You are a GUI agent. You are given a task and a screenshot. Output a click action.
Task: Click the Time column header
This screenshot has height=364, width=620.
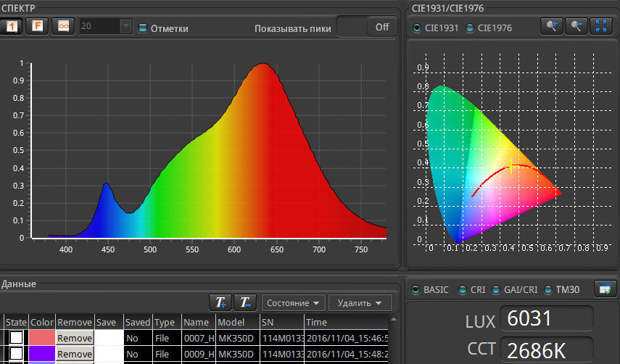tap(347, 322)
